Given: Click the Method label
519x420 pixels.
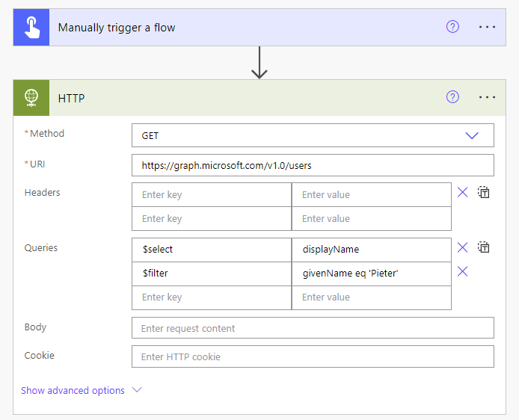Looking at the screenshot, I should [47, 133].
